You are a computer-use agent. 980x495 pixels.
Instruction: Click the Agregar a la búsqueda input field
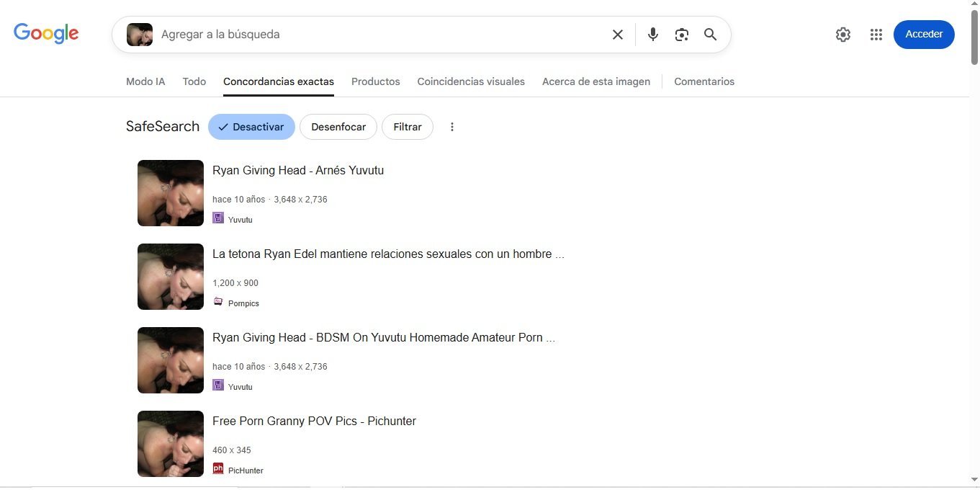[x=374, y=35]
